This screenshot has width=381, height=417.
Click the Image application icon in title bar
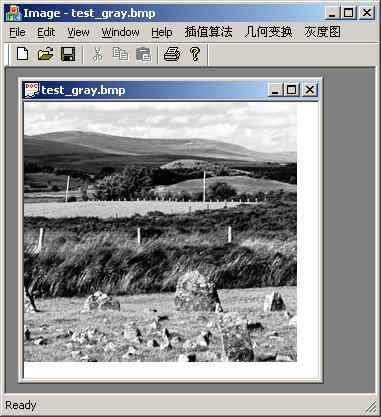[13, 13]
